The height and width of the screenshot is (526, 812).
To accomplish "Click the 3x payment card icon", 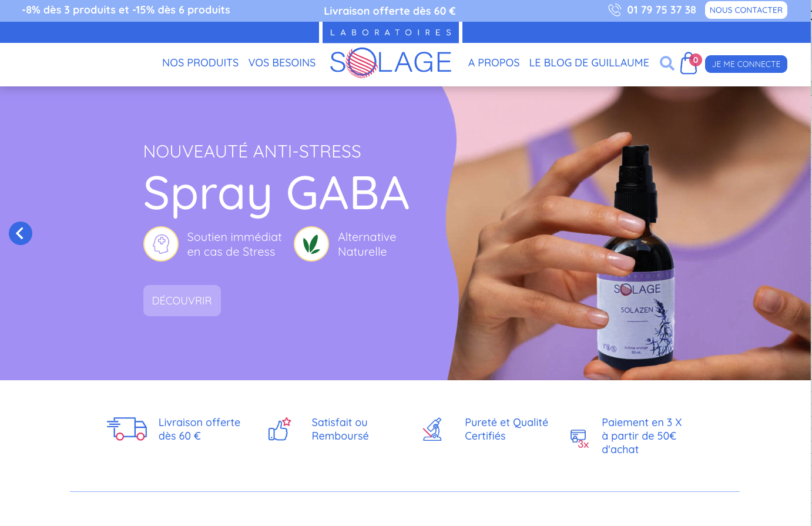I will [x=579, y=439].
